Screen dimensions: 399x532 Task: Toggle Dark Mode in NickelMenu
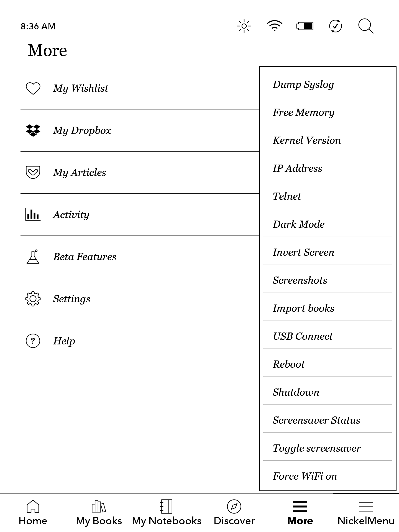299,224
